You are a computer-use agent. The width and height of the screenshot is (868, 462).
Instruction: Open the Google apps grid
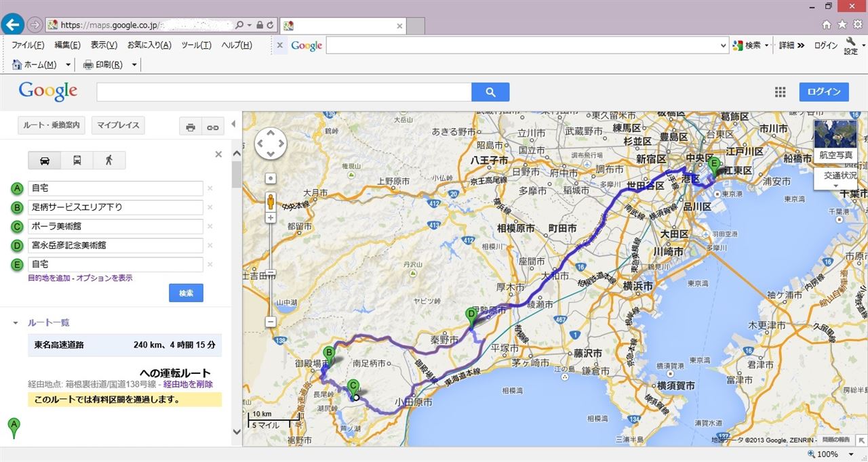tap(781, 92)
